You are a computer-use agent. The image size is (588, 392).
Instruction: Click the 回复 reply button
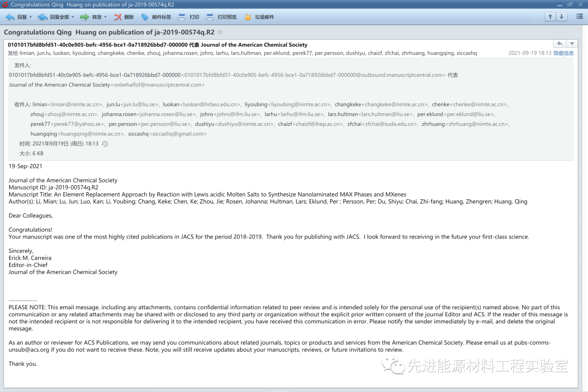16,17
